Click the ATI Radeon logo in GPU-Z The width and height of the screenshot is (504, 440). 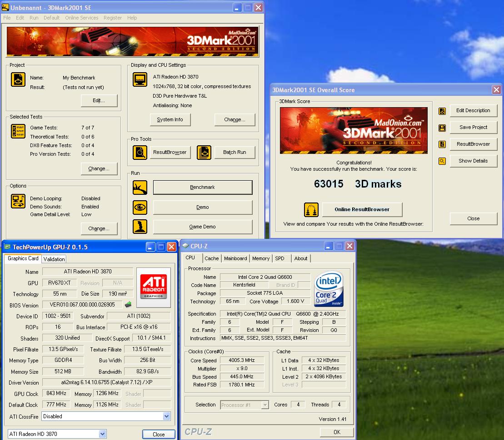[x=154, y=287]
